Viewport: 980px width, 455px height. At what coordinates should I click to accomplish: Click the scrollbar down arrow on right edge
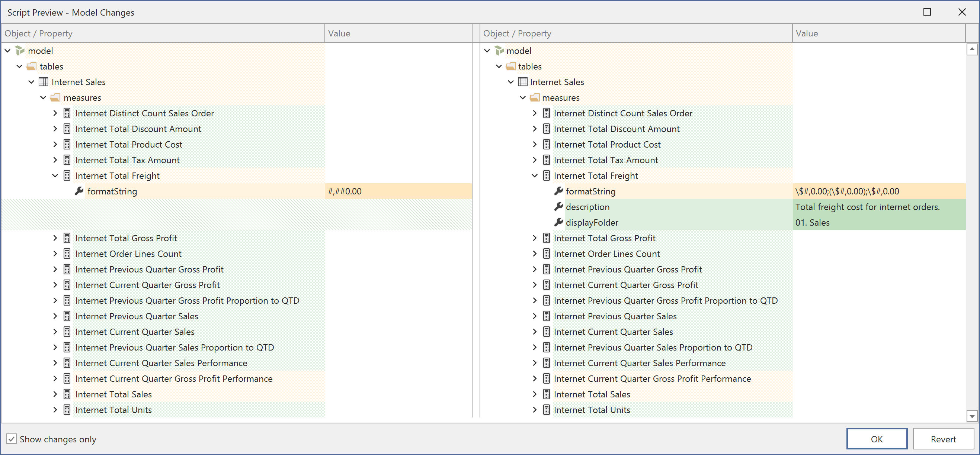pyautogui.click(x=972, y=416)
